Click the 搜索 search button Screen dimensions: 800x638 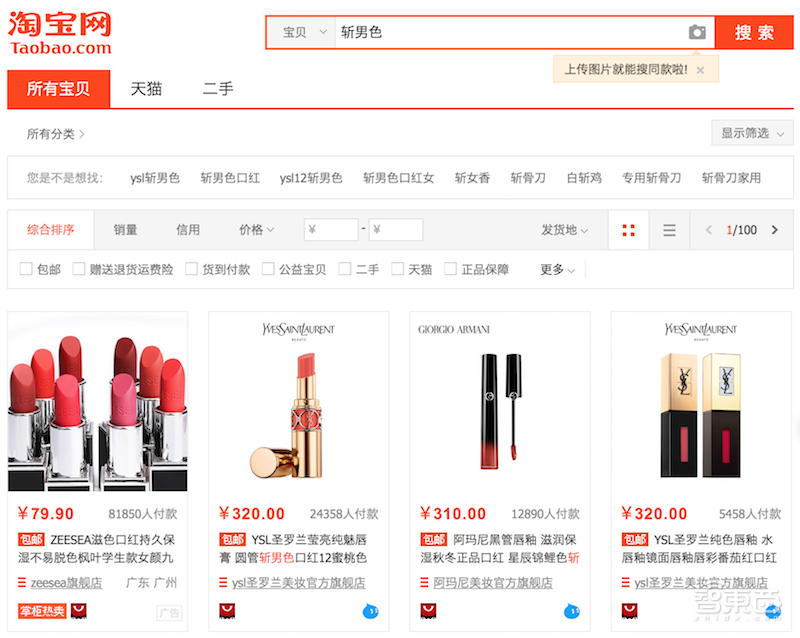tap(754, 33)
